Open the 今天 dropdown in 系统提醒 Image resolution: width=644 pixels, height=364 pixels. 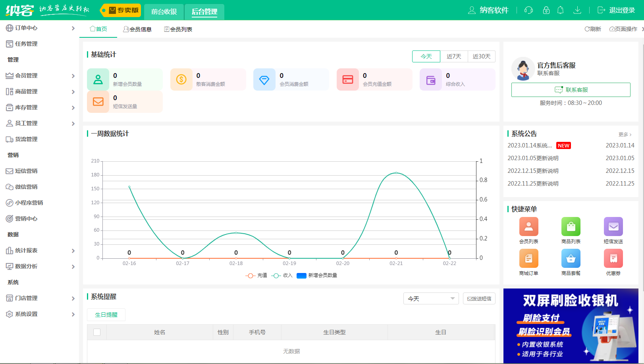tap(431, 298)
